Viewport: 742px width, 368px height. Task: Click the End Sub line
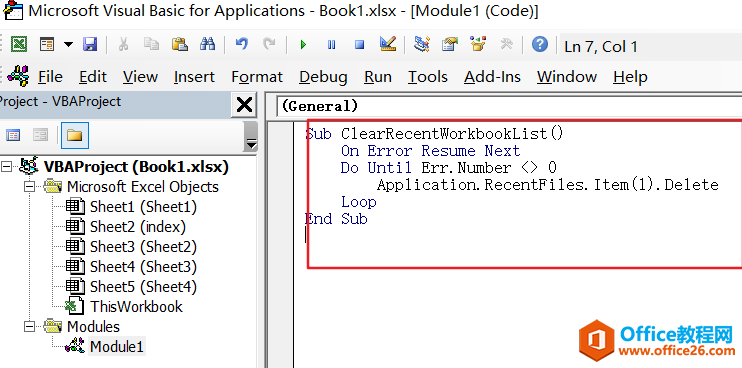click(336, 219)
